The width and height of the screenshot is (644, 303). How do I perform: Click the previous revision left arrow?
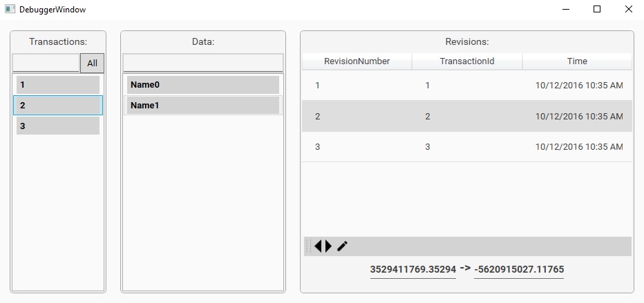pyautogui.click(x=318, y=246)
